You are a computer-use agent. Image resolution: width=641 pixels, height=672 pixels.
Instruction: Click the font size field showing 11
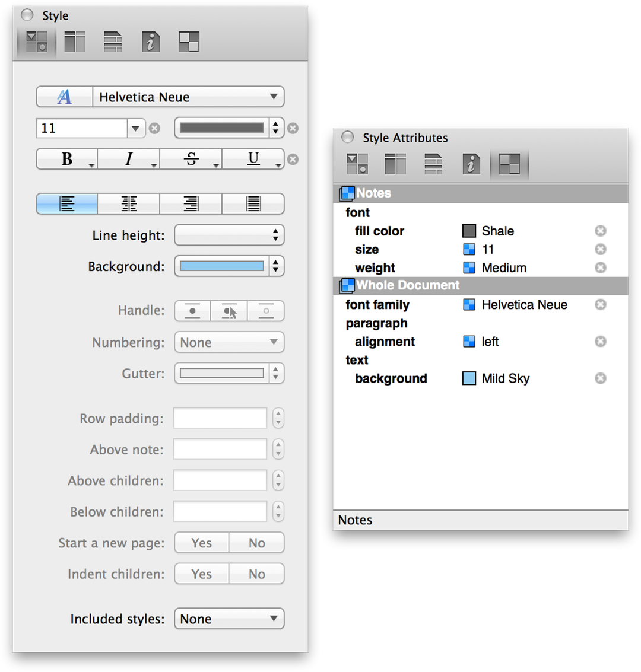tap(82, 128)
